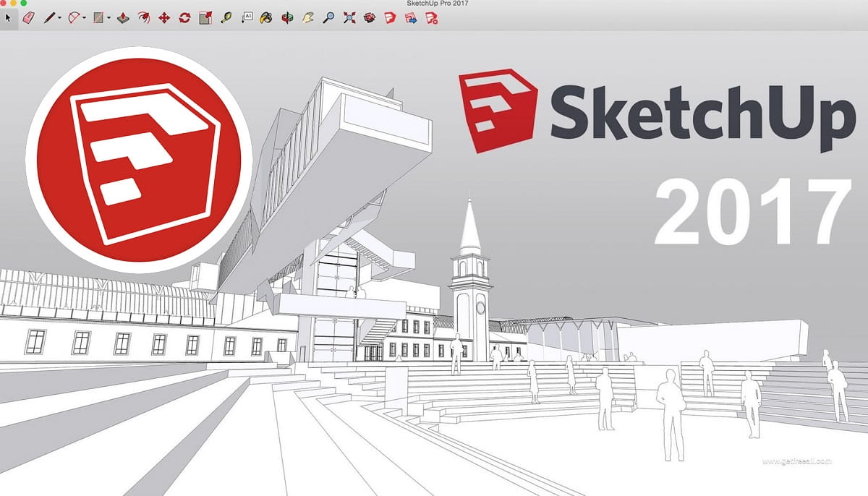Select the Move tool
868x496 pixels.
[x=164, y=17]
